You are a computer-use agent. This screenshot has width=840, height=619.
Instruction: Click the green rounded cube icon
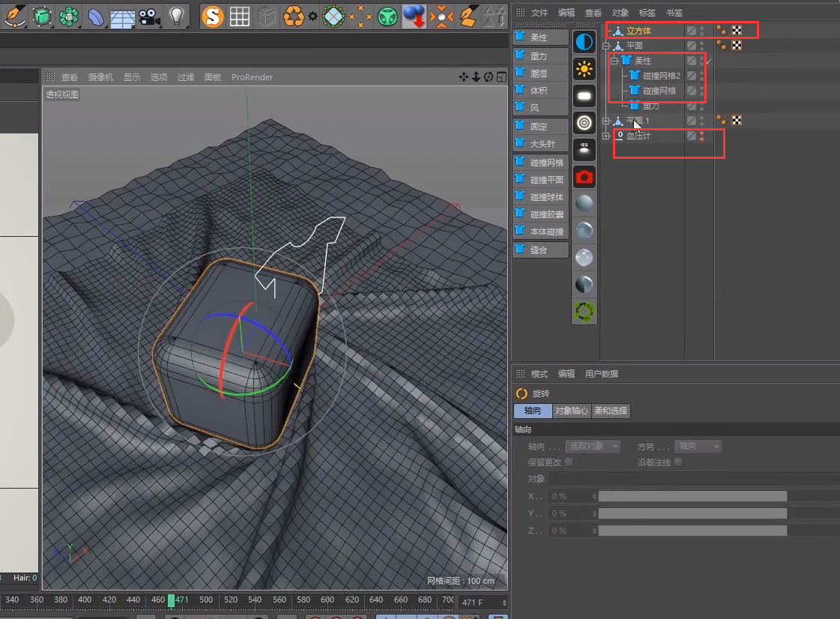(387, 16)
